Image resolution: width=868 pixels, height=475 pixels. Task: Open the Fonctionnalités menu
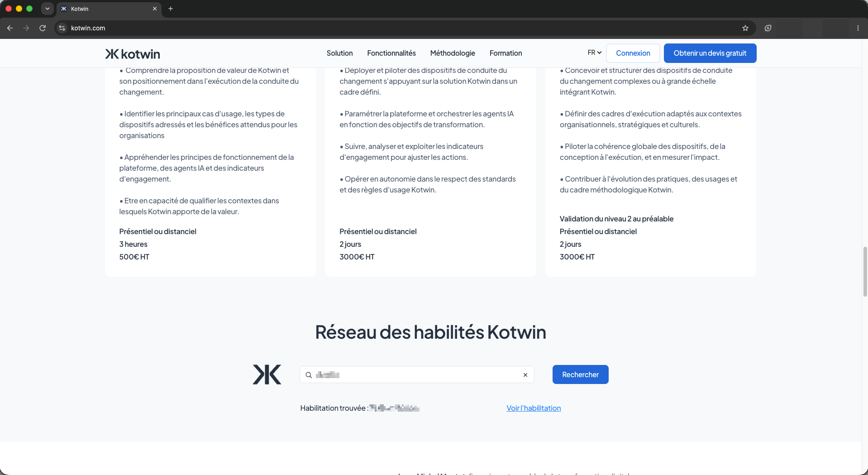click(x=391, y=53)
